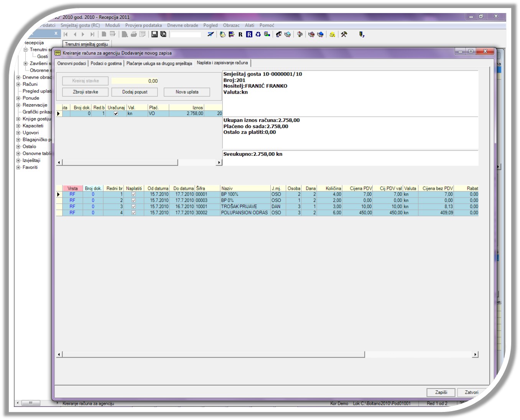Switch to the Podaci o gostima tab

106,63
